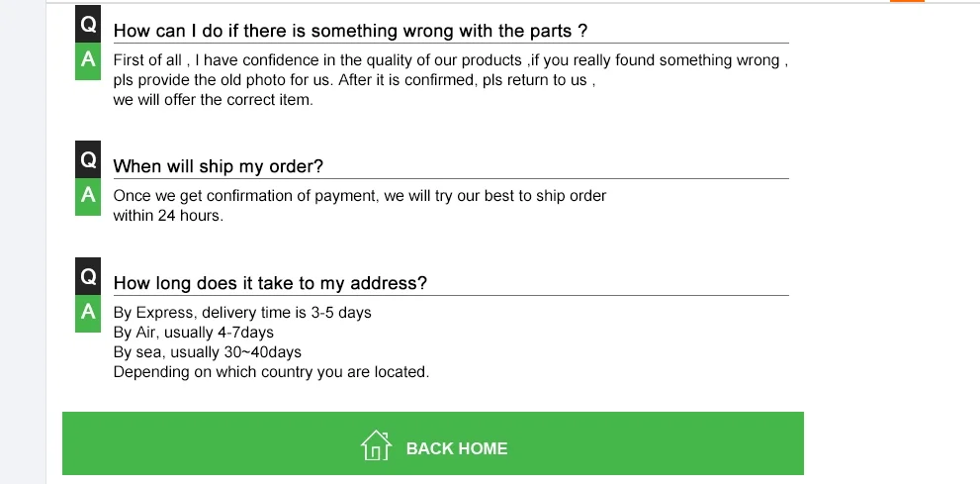This screenshot has width=980, height=484.
Task: Select the "When will ship my order?" heading
Action: pos(219,166)
